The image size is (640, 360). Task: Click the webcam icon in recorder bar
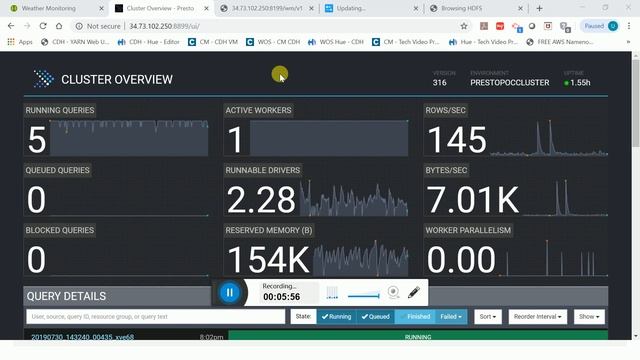pos(393,292)
